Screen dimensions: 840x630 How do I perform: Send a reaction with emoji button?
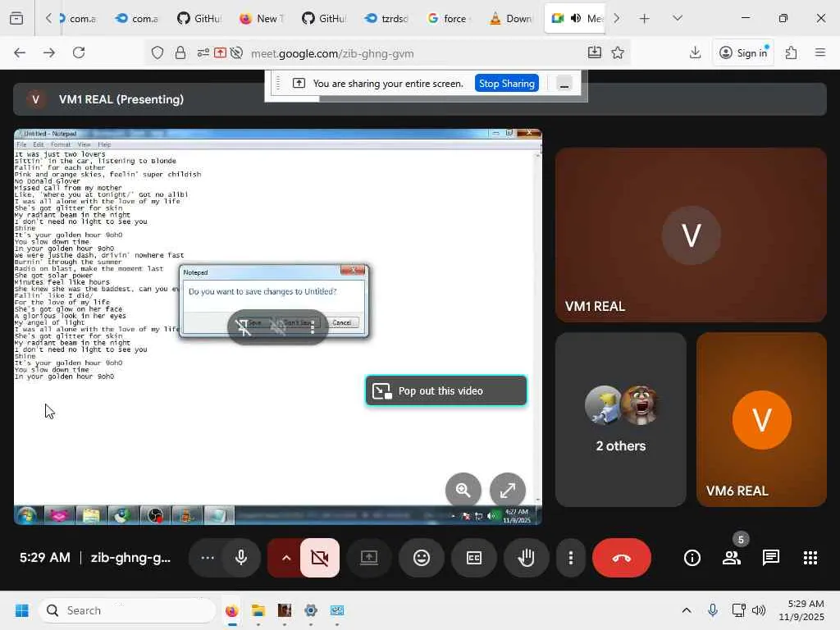[422, 558]
